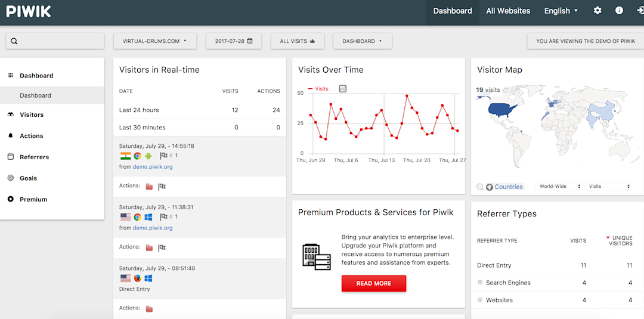Click the Last 30 minutes row

200,128
